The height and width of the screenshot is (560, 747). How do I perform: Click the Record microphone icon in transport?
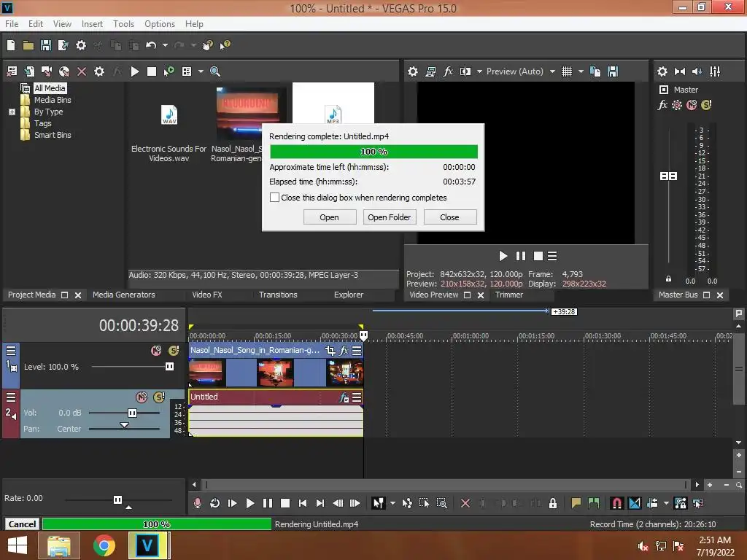point(197,503)
